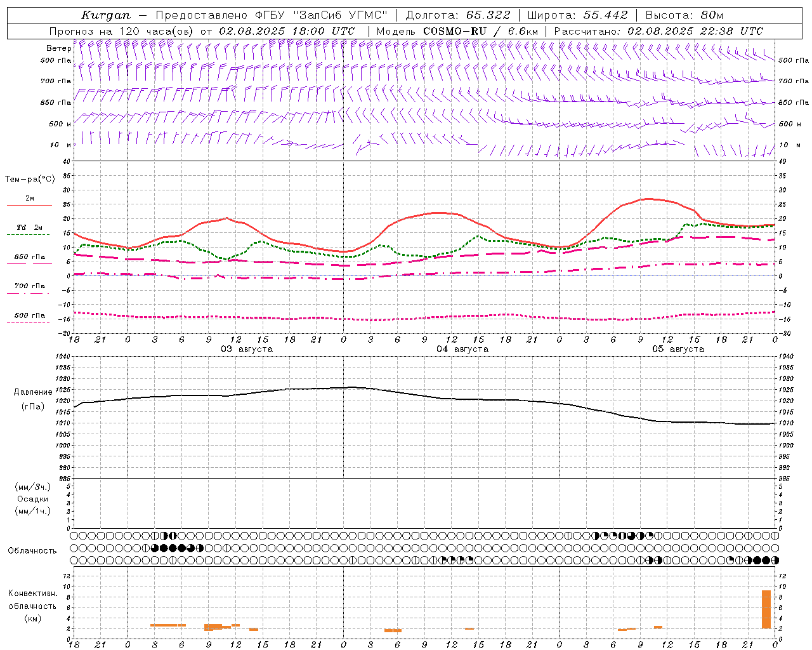This screenshot has width=812, height=650.
Task: Click "10 м" wind level label on left axis
Action: (60, 145)
